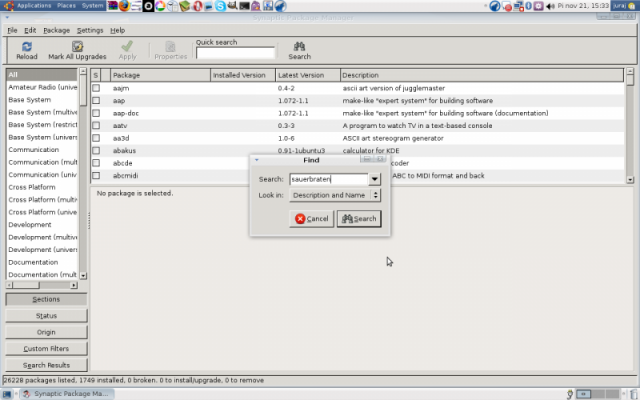Launch Pidgin messenger from the panel
The image size is (640, 400).
click(256, 6)
